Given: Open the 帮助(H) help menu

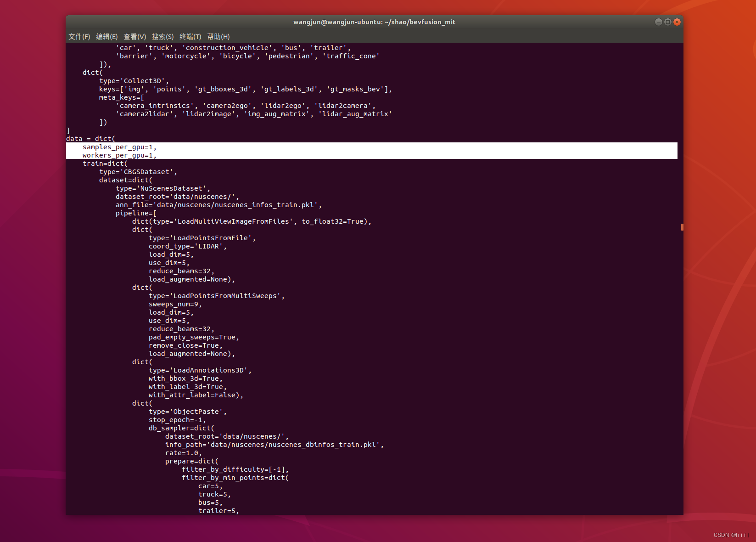Looking at the screenshot, I should [218, 37].
